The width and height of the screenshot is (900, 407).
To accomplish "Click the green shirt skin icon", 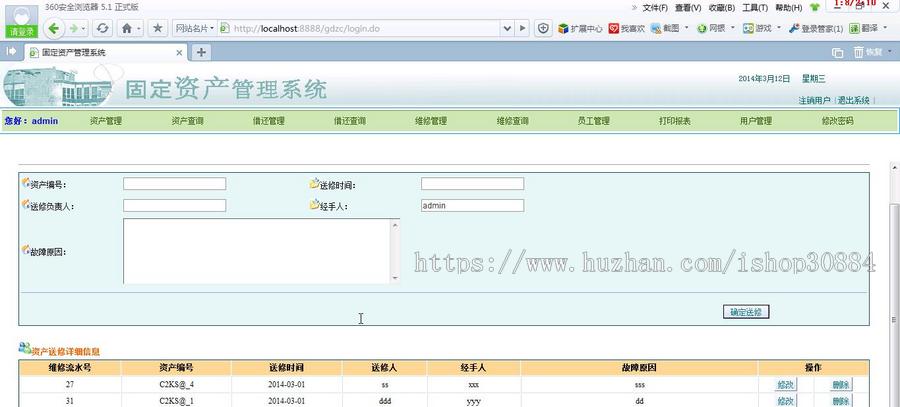I will (x=814, y=8).
